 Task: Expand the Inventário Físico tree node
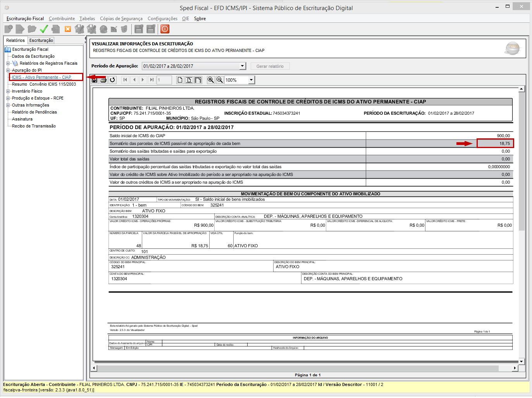point(8,91)
